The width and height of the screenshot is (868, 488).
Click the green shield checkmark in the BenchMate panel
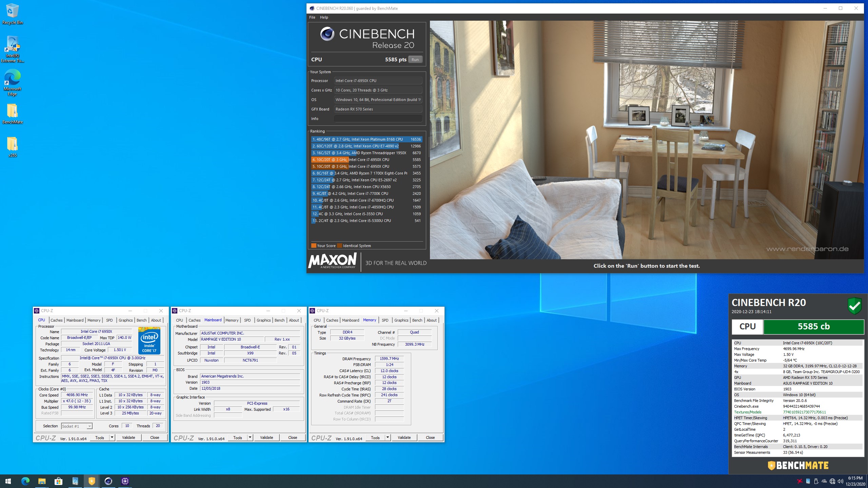(x=854, y=306)
